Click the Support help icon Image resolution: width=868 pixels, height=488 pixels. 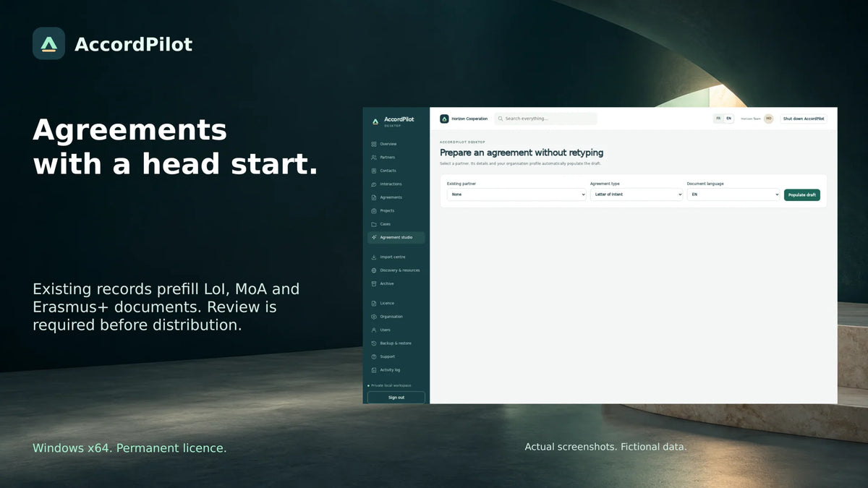[x=373, y=357]
